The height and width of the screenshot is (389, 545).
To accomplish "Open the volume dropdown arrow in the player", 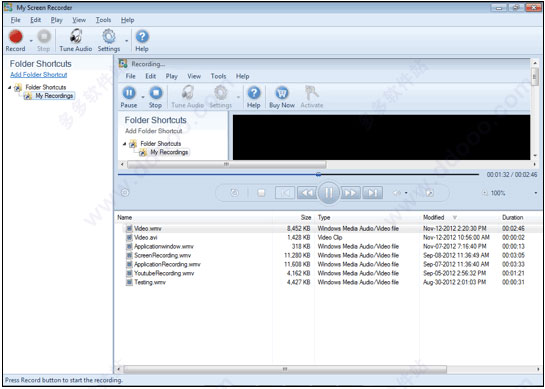I will [406, 193].
